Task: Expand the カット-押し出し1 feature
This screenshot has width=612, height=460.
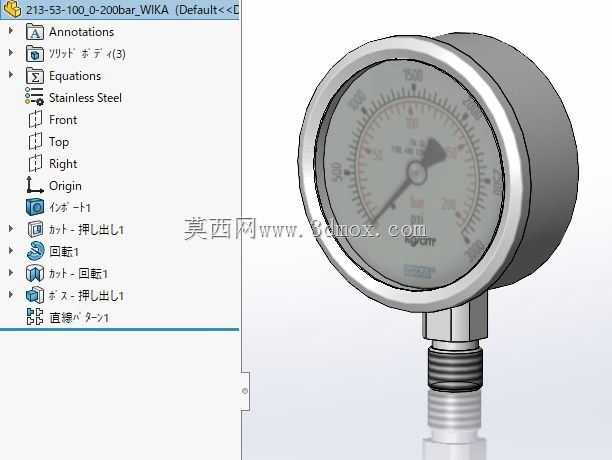Action: tap(11, 229)
